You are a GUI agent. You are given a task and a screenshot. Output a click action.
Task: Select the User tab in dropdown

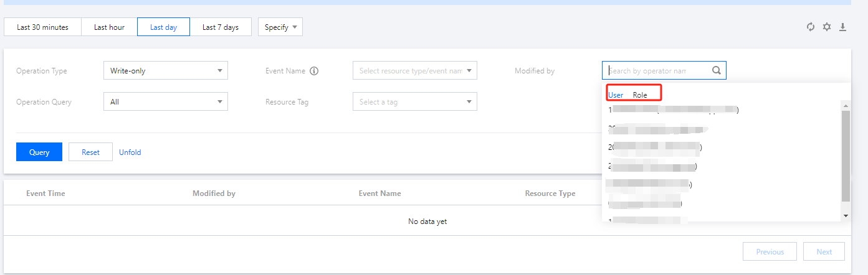pyautogui.click(x=616, y=95)
